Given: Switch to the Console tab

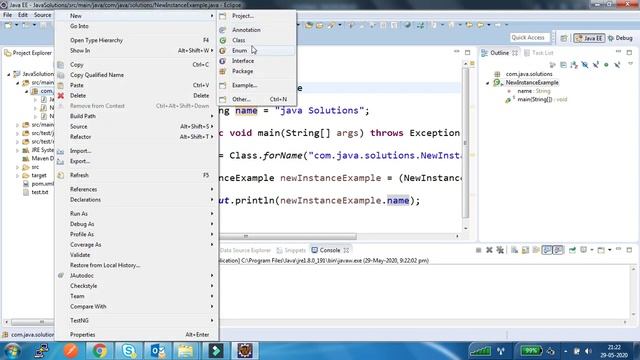Looking at the screenshot, I should click(x=329, y=250).
